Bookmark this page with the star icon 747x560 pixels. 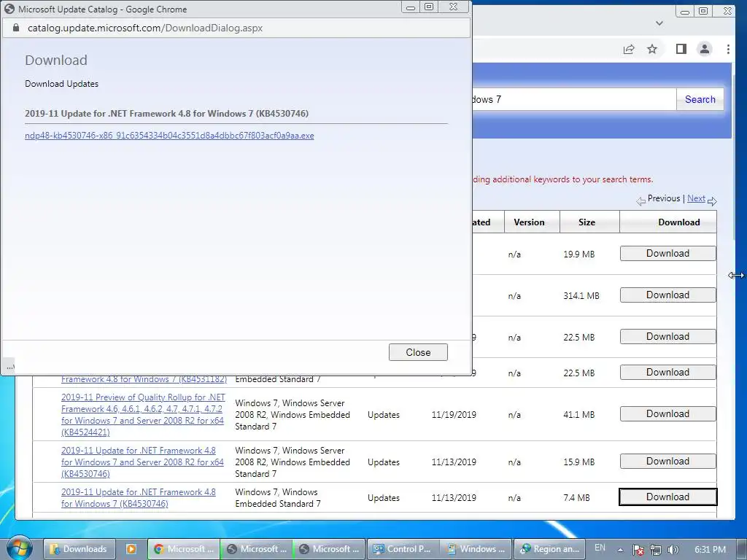[x=652, y=49]
